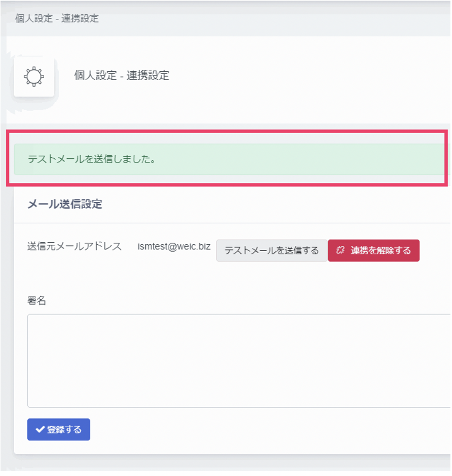452x476 pixels.
Task: Disconnect integration with 連携を解除する button
Action: (374, 251)
